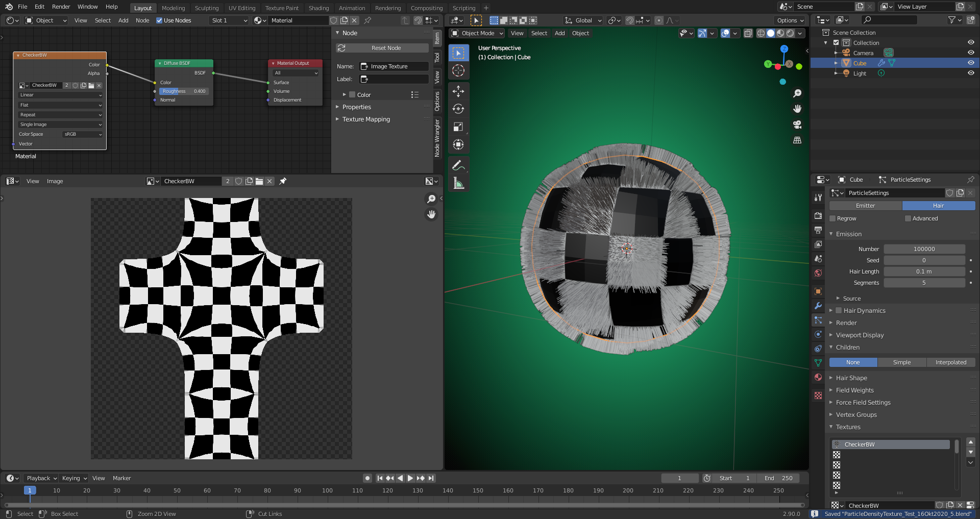The height and width of the screenshot is (519, 980).
Task: Select Interpolated children type
Action: coord(950,362)
